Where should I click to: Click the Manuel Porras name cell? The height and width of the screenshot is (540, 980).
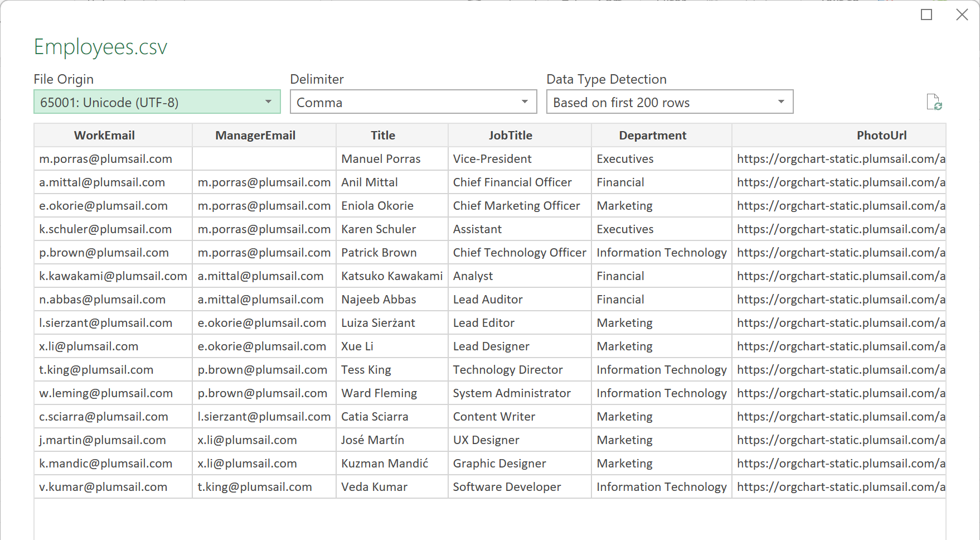pyautogui.click(x=392, y=159)
